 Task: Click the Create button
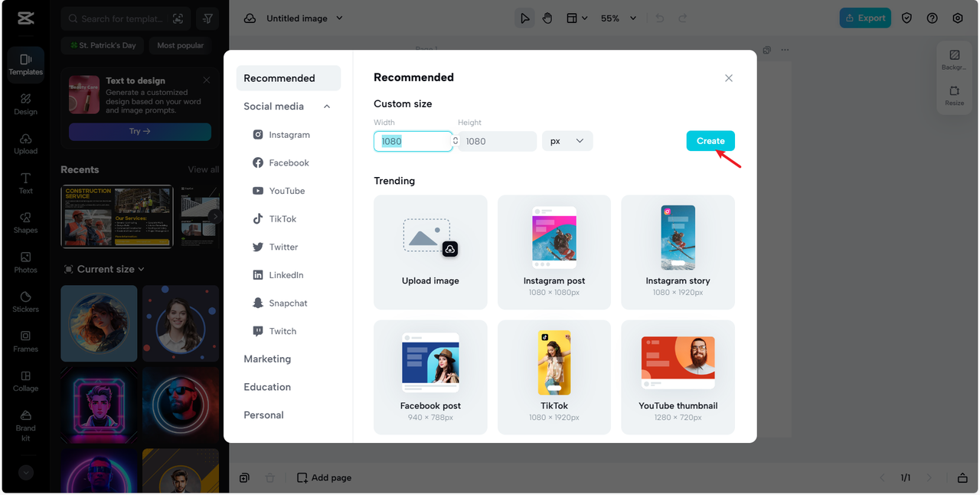point(710,141)
